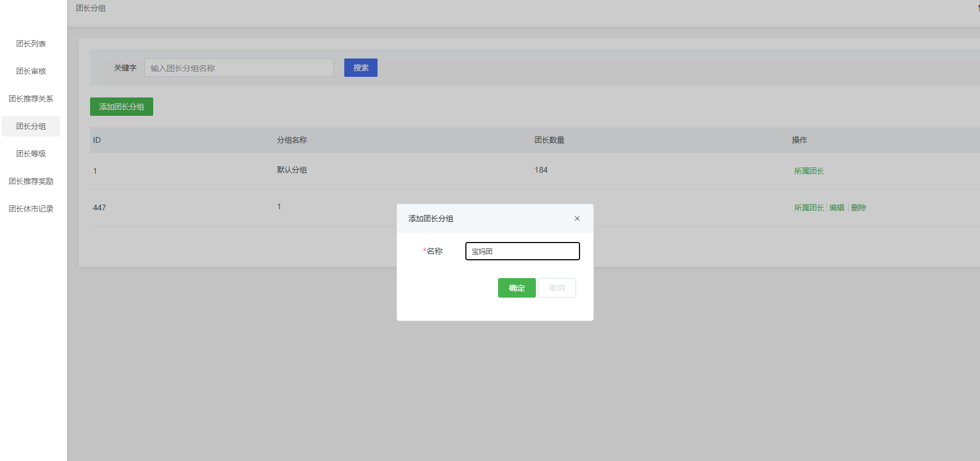Open the 团长等级 sidebar entry
980x461 pixels.
click(x=31, y=154)
